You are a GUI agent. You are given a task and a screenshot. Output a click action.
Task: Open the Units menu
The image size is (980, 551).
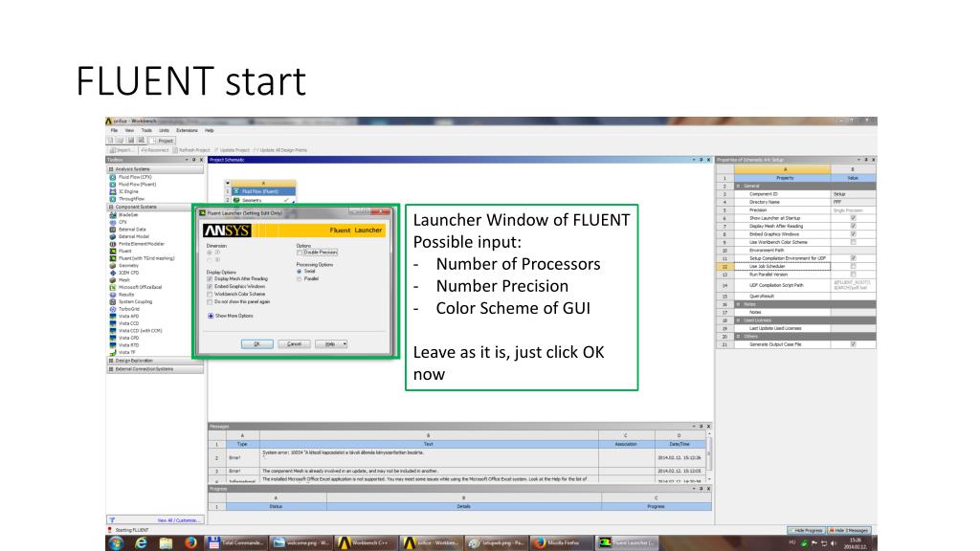coord(164,130)
